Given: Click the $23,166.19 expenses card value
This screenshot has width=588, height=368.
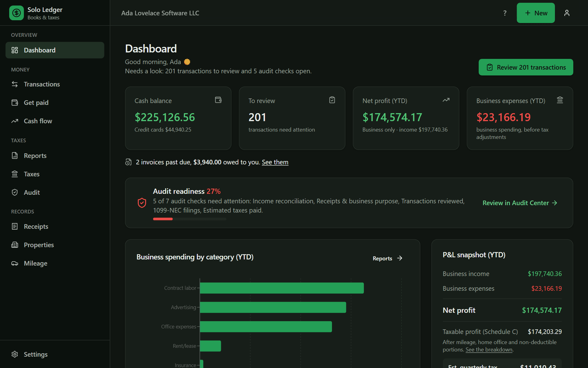Looking at the screenshot, I should 503,117.
